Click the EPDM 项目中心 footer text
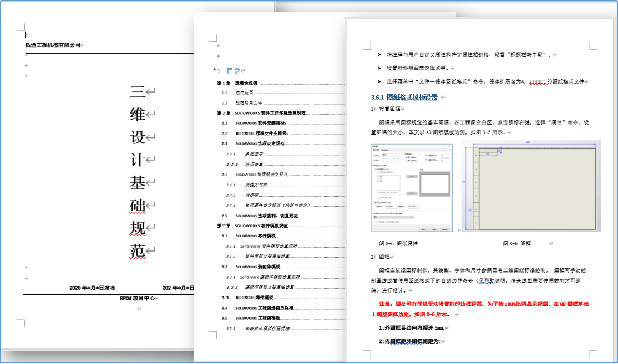Screen dimensions: 618x364 point(136,298)
